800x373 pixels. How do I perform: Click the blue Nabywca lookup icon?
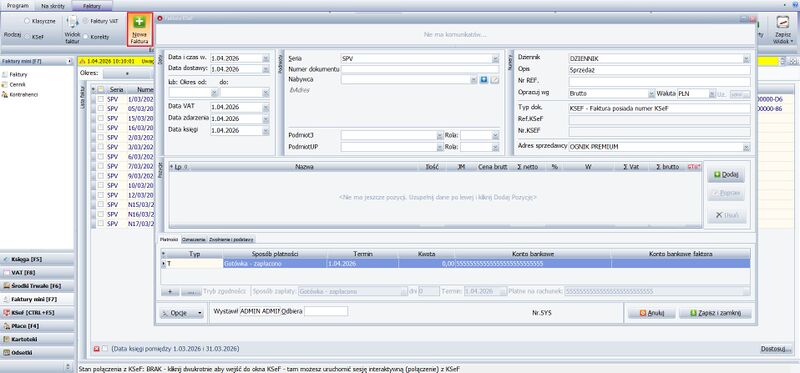484,80
